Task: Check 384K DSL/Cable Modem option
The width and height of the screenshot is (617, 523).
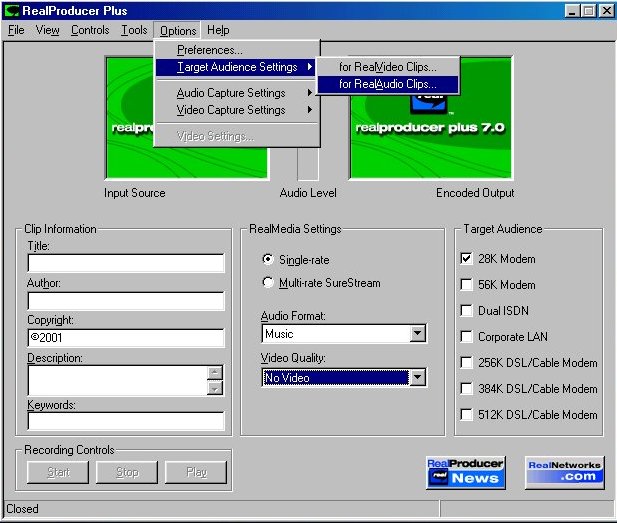Action: [x=466, y=388]
